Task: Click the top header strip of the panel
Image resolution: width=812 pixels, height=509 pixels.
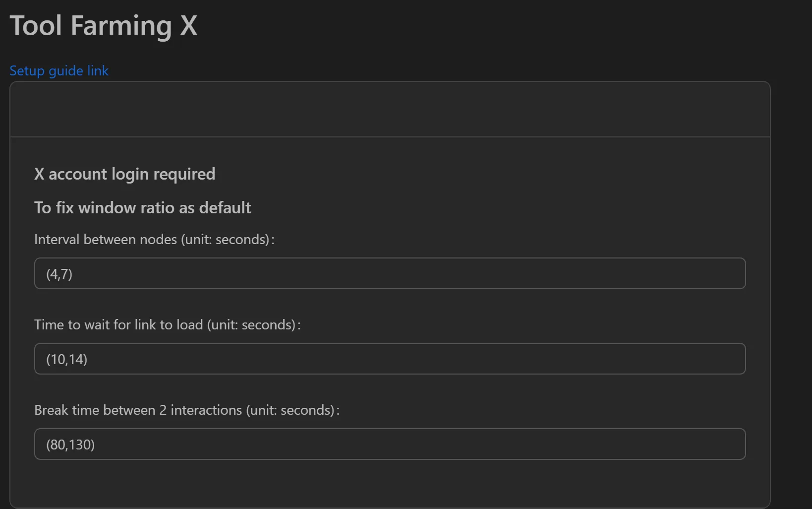Action: pos(390,109)
